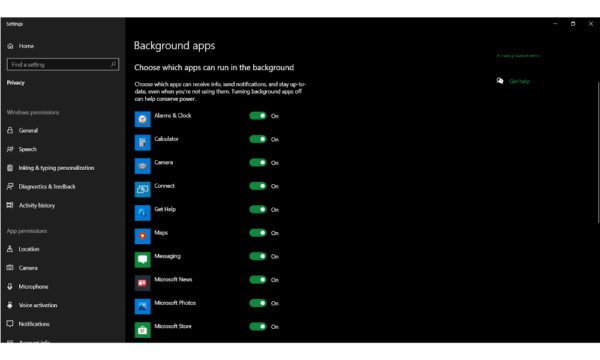Toggle Microsoft Store background switch
600x360 pixels.
point(258,326)
